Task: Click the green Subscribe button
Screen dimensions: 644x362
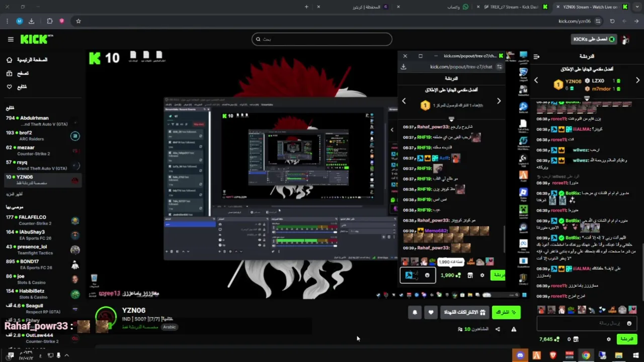Action: pyautogui.click(x=506, y=312)
